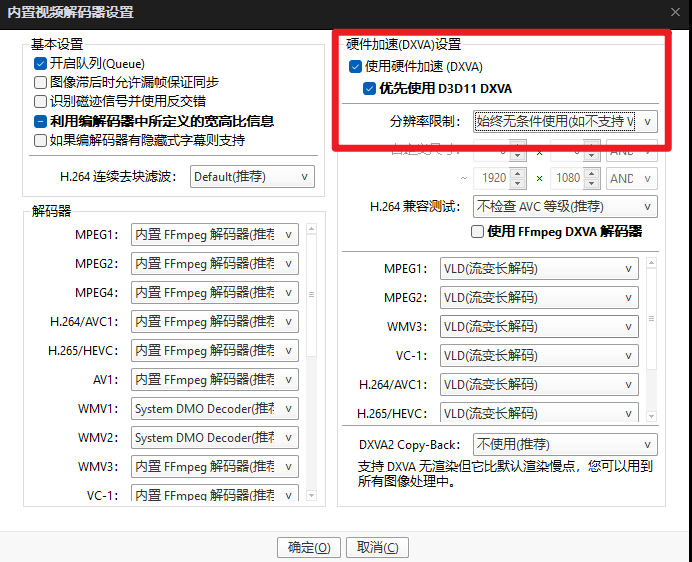Click 取消(C) button to cancel
Viewport: 692px width, 562px height.
click(x=377, y=547)
